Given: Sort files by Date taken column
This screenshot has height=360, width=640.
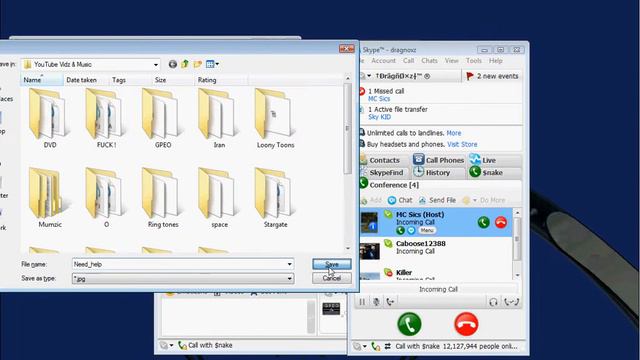Looking at the screenshot, I should point(86,80).
